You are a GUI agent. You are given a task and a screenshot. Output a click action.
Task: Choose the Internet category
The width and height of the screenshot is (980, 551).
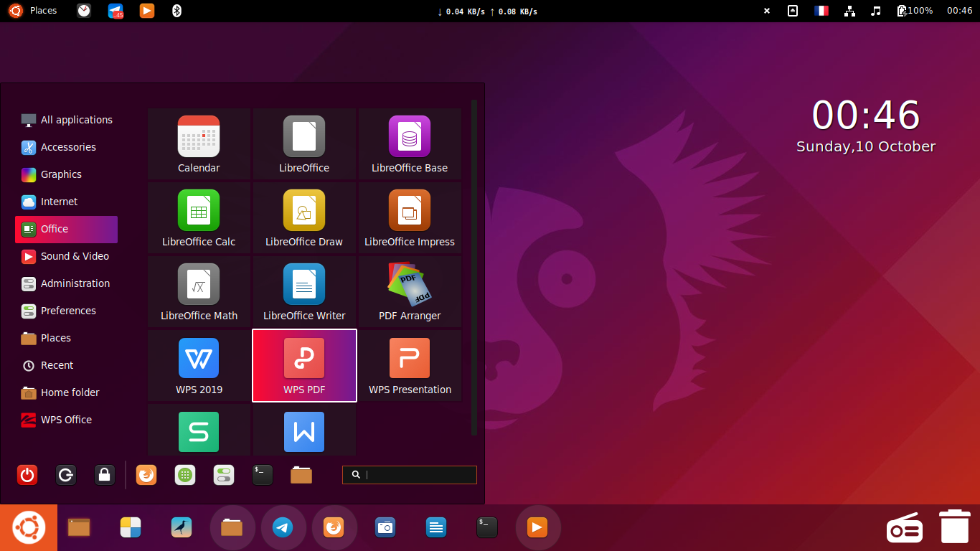66,202
